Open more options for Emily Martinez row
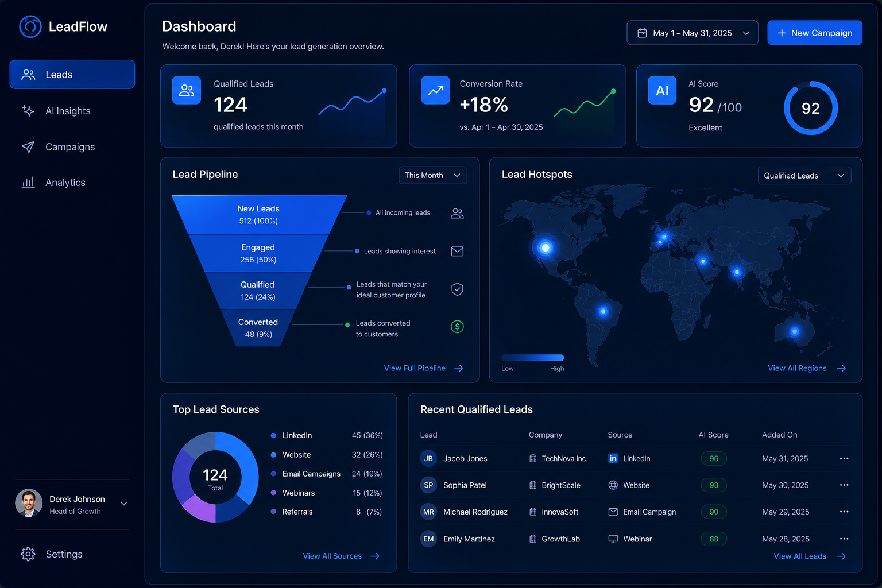This screenshot has height=588, width=882. pos(844,539)
